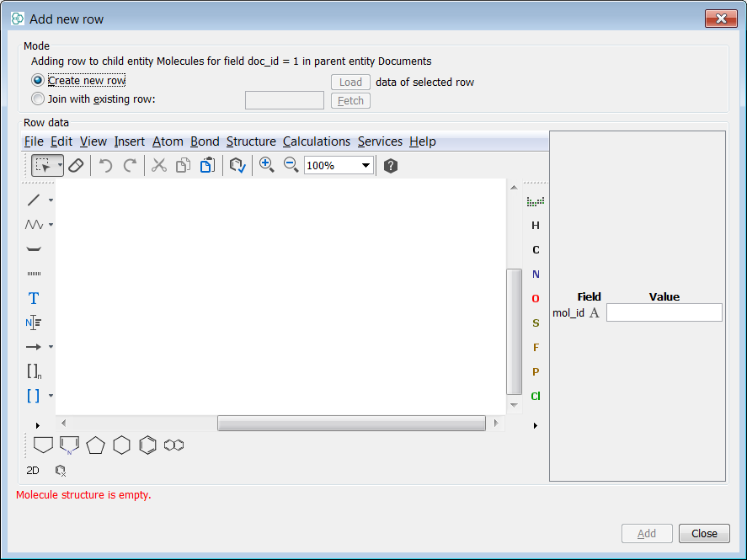This screenshot has height=560, width=747.
Task: Pick the Nitrogen atom from the element bar
Action: [536, 274]
